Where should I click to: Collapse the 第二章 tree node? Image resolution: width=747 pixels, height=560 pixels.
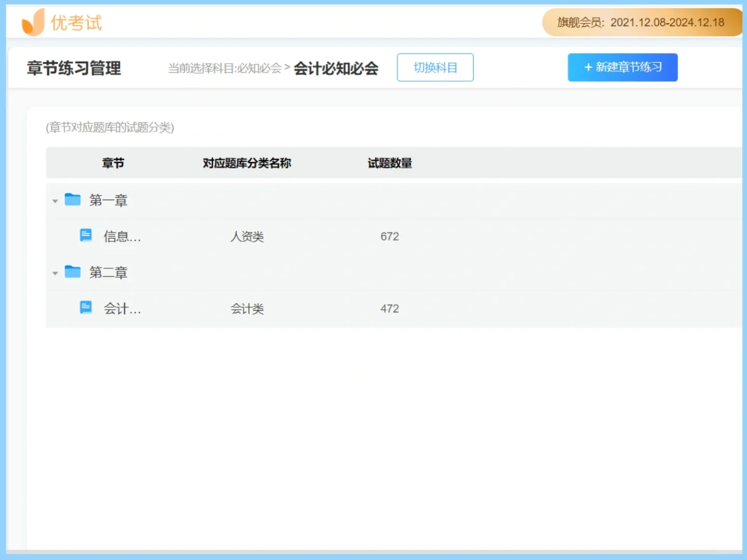coord(55,273)
